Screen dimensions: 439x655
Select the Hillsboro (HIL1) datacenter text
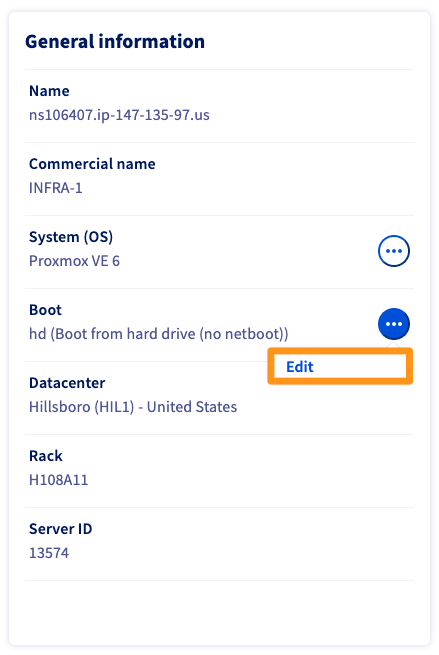point(81,407)
